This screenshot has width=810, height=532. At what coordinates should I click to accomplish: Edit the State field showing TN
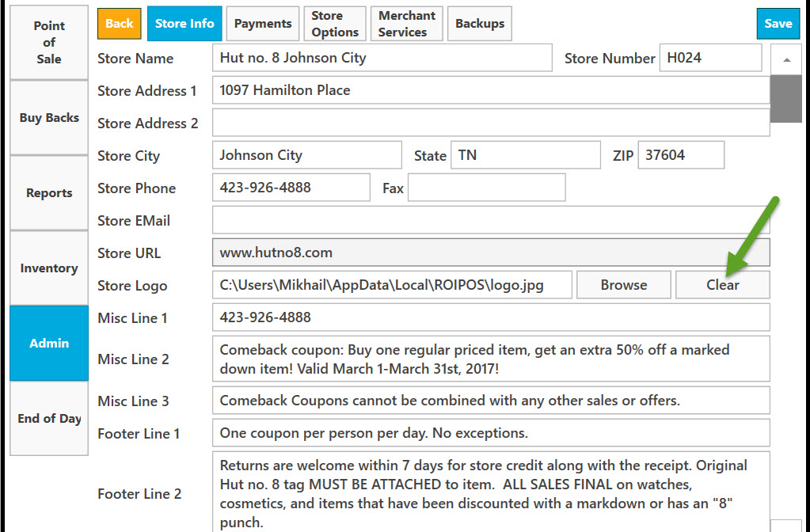tap(526, 155)
